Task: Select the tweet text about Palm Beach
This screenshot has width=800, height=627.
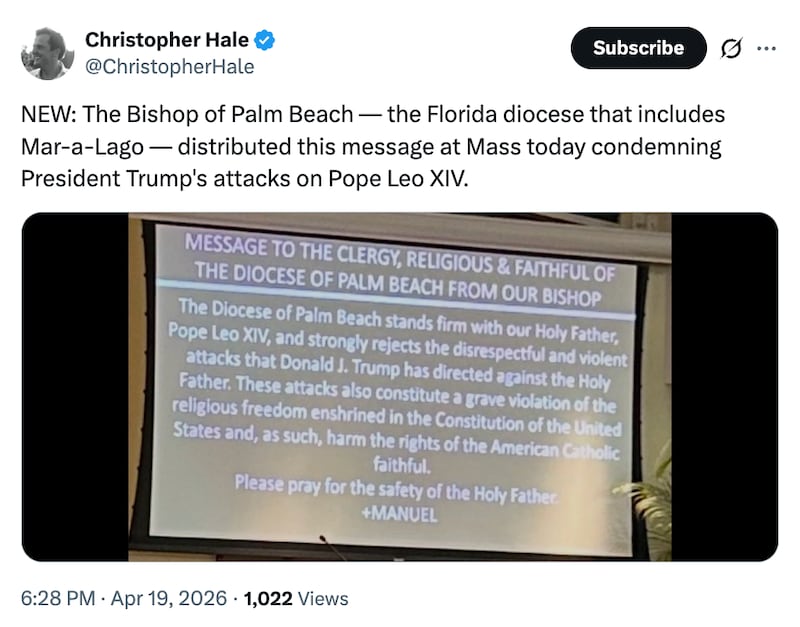Action: 370,146
